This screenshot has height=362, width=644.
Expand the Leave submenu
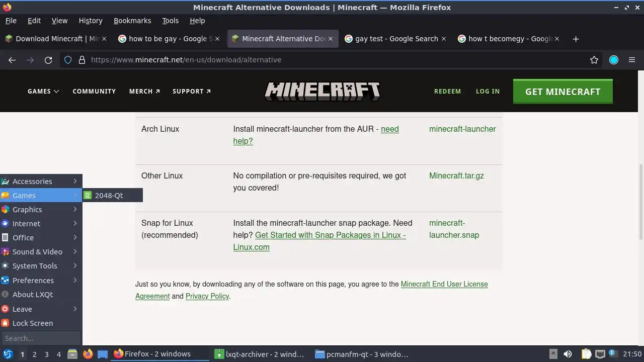[x=41, y=309]
